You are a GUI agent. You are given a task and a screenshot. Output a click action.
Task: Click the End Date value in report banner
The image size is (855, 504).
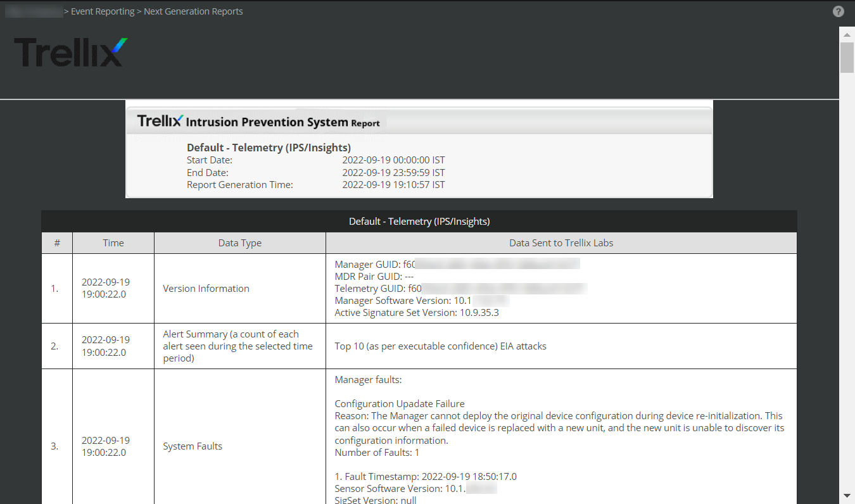click(x=393, y=172)
